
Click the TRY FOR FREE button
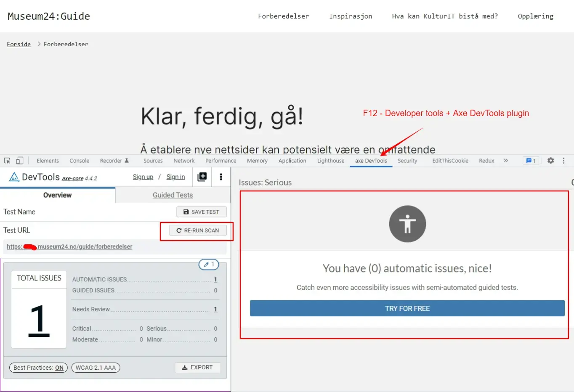click(407, 308)
